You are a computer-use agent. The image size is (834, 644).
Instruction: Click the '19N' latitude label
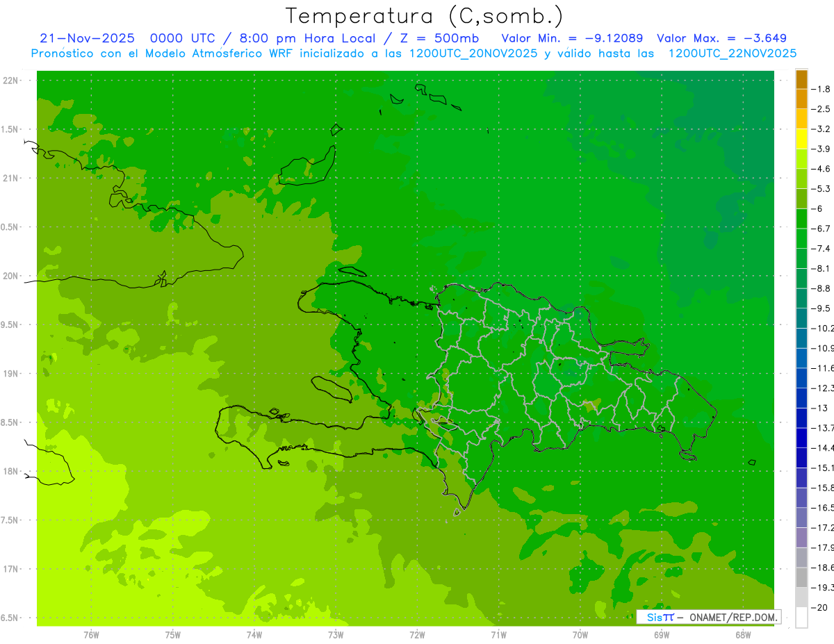pos(11,374)
